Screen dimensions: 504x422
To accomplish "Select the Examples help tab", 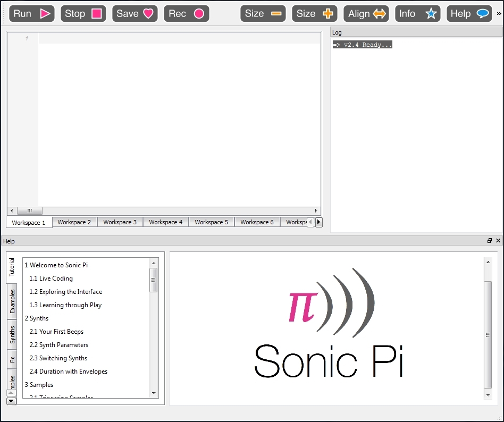I will pyautogui.click(x=12, y=301).
